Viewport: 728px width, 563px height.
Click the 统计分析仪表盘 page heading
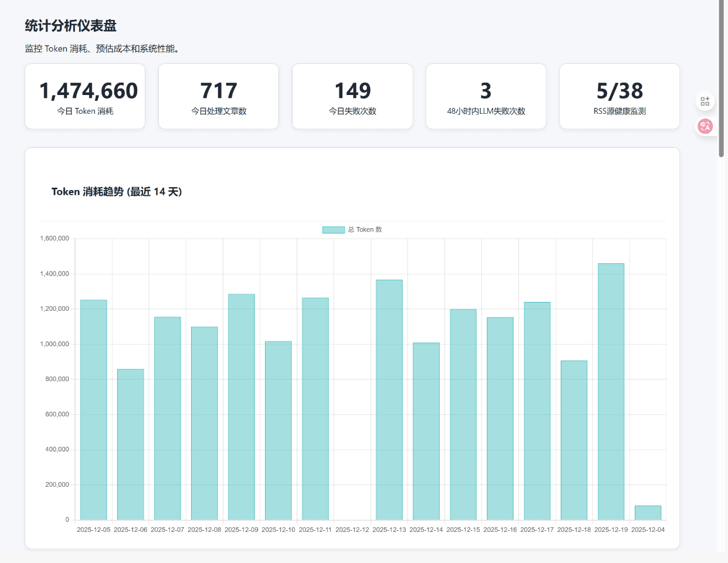(x=71, y=26)
